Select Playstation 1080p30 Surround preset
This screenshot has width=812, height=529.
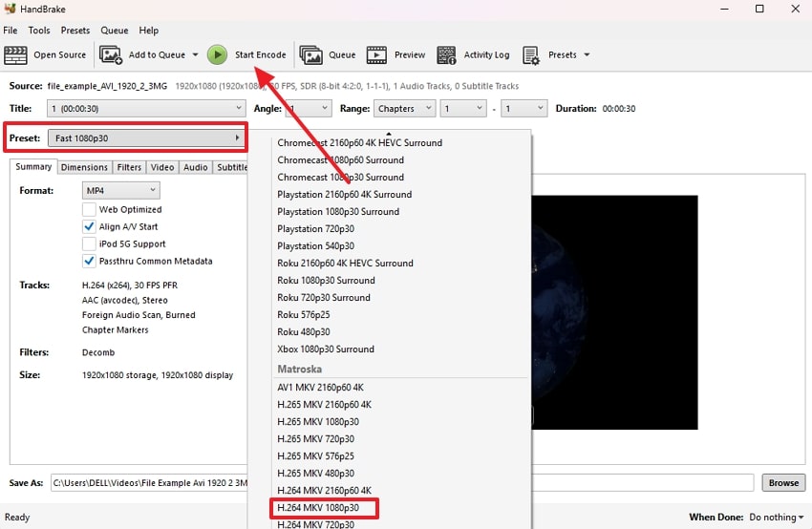point(338,212)
